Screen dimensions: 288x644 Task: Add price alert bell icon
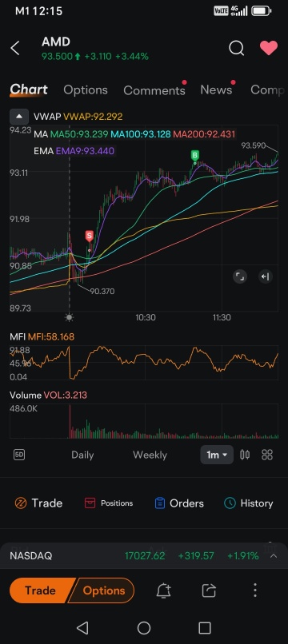click(163, 590)
